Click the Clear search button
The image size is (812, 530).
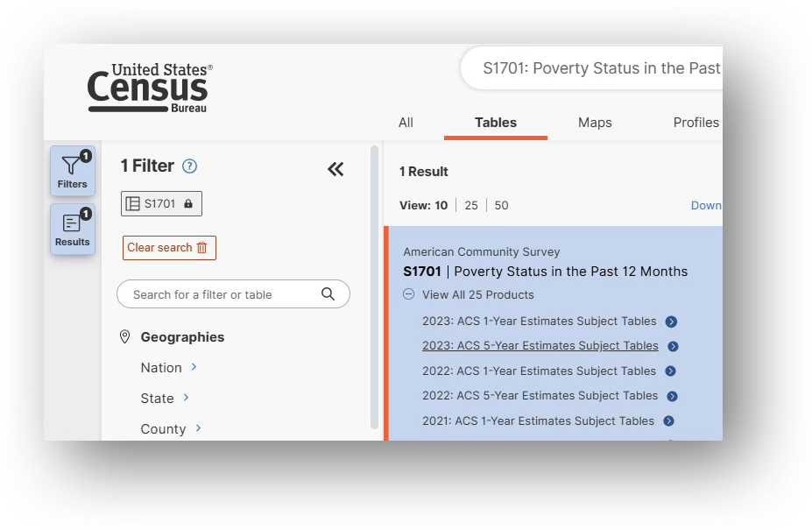coord(169,248)
